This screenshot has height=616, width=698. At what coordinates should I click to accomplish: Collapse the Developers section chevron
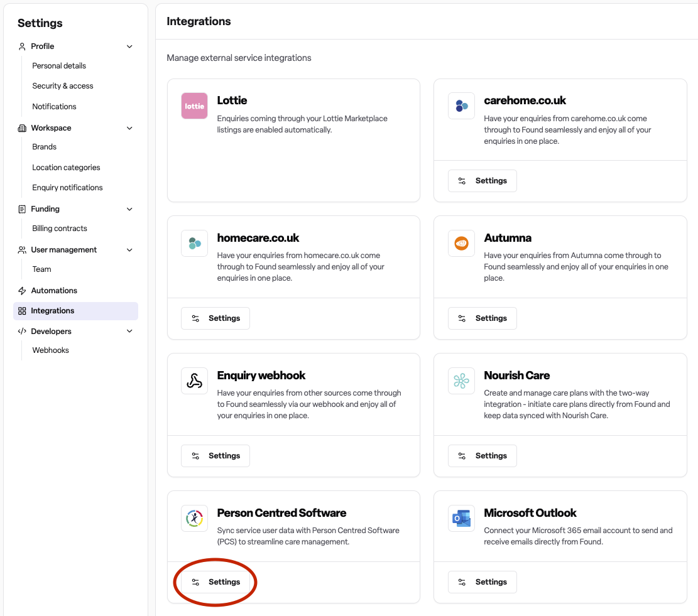pos(129,332)
